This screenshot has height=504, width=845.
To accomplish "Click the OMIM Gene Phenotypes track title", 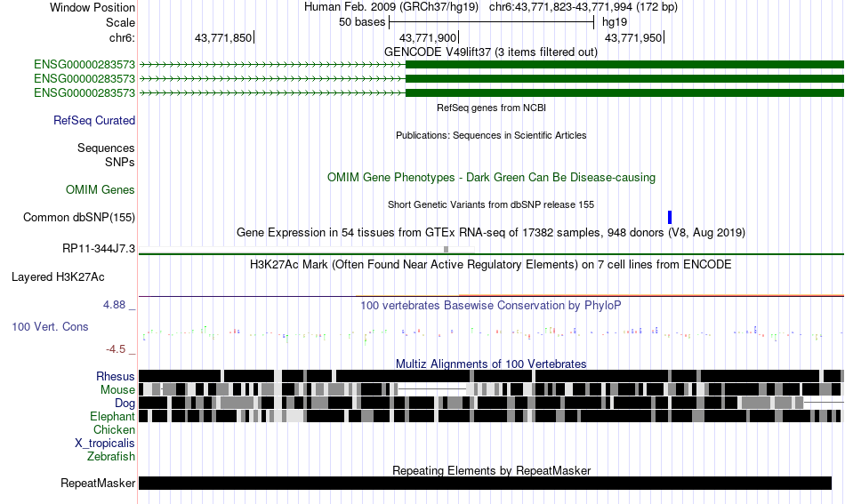I will [x=491, y=178].
